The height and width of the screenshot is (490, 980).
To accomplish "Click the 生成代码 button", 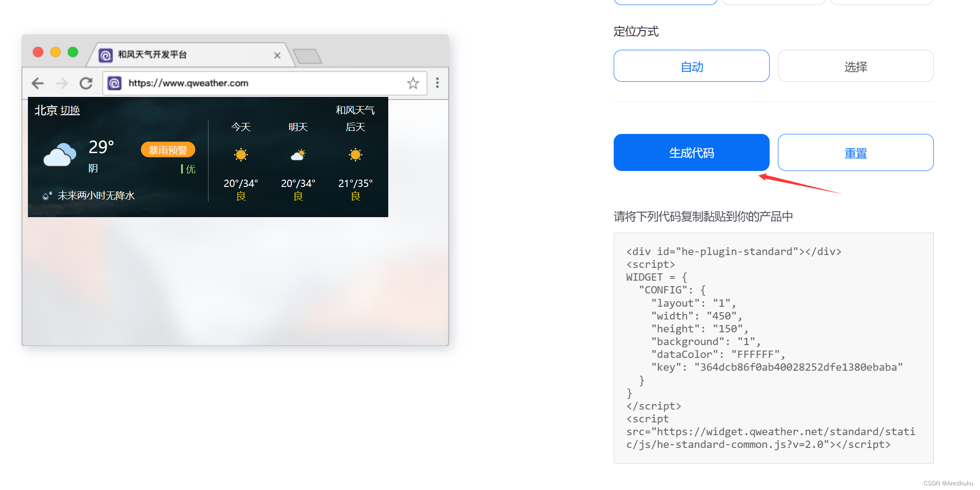I will click(691, 152).
